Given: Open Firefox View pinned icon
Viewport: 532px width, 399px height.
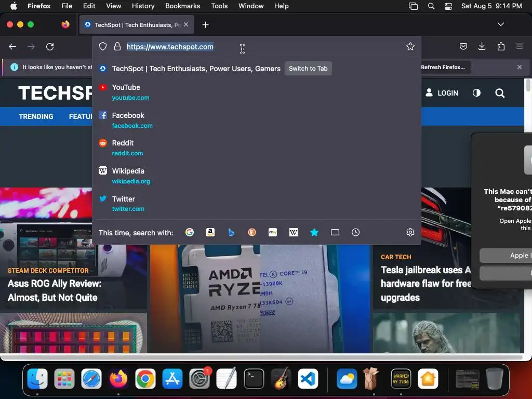Looking at the screenshot, I should click(65, 24).
